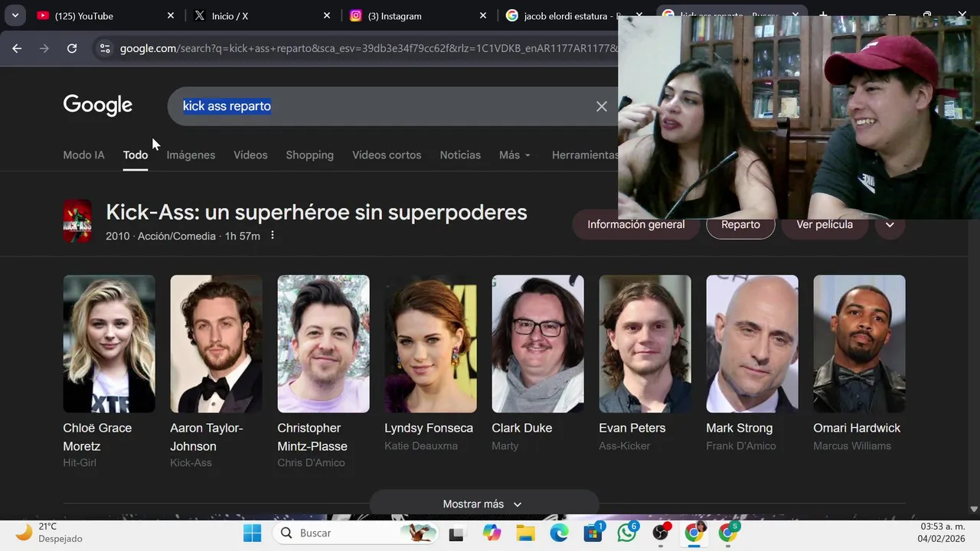The image size is (980, 551).
Task: Open Microsoft Store from the taskbar
Action: tap(593, 533)
